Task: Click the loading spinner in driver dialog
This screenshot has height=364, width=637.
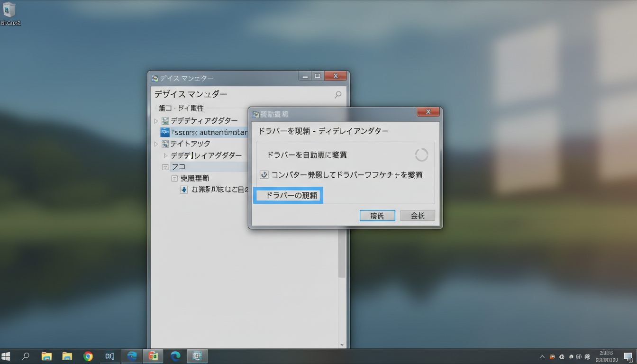Action: tap(421, 155)
